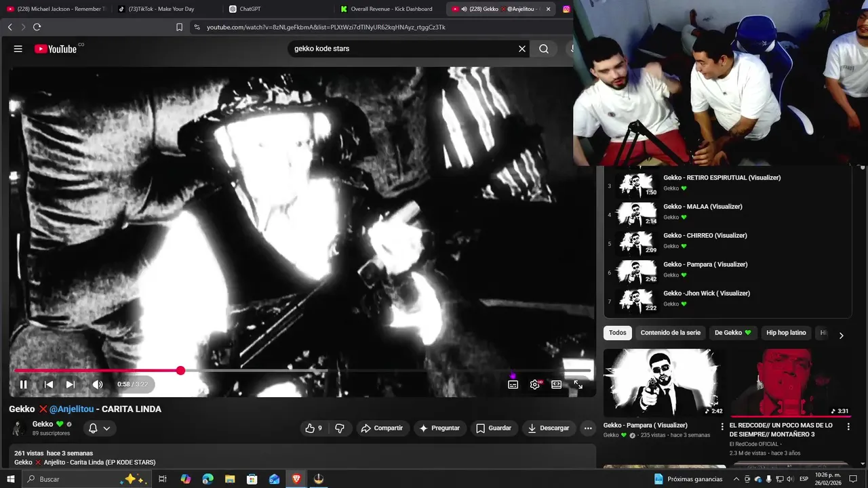Open the @Anjelitou channel link in title
Image resolution: width=868 pixels, height=488 pixels.
[71, 409]
